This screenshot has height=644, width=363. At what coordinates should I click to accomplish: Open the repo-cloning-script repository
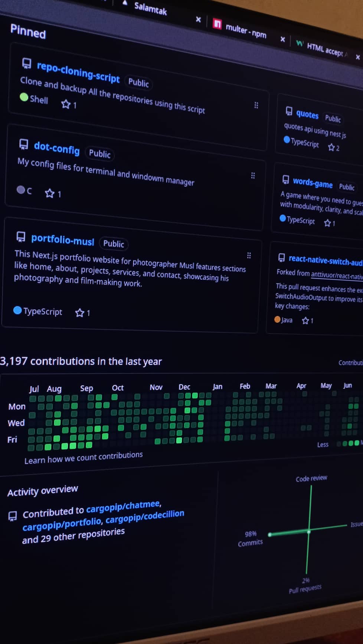[78, 72]
